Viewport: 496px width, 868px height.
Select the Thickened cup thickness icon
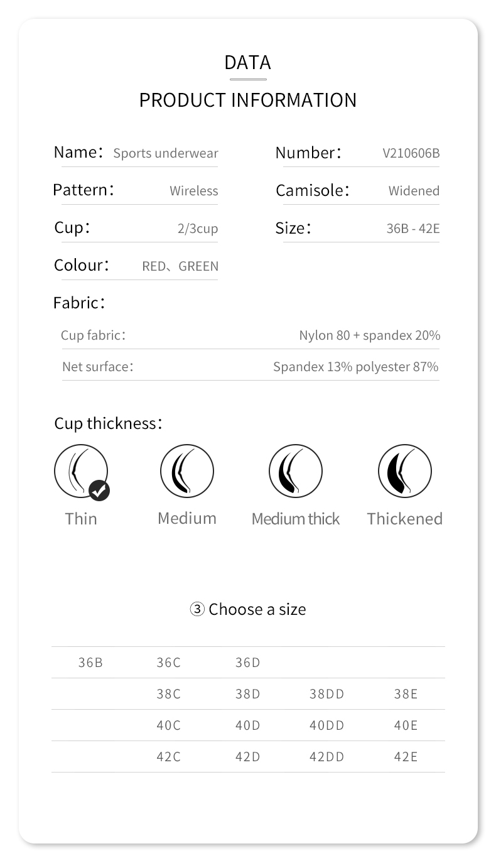point(404,470)
